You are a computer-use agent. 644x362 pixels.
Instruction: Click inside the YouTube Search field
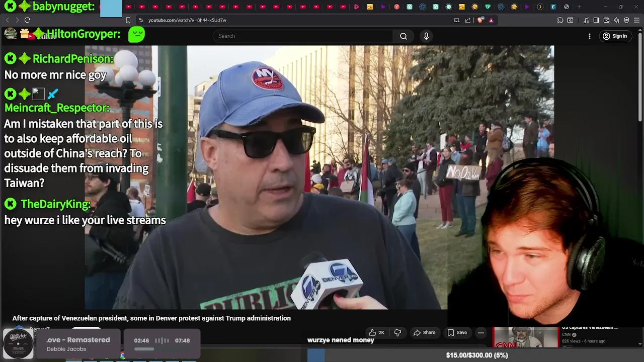(303, 36)
